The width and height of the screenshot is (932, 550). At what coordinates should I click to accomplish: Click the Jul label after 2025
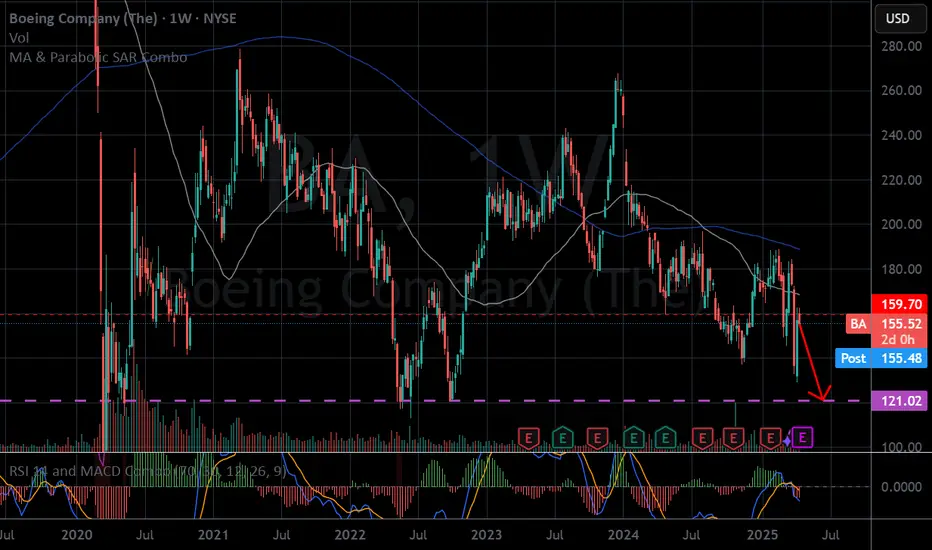click(x=830, y=535)
